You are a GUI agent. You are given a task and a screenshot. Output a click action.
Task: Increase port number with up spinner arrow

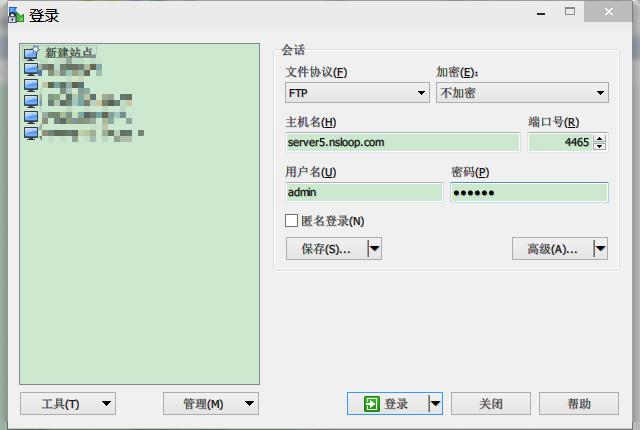coord(600,138)
